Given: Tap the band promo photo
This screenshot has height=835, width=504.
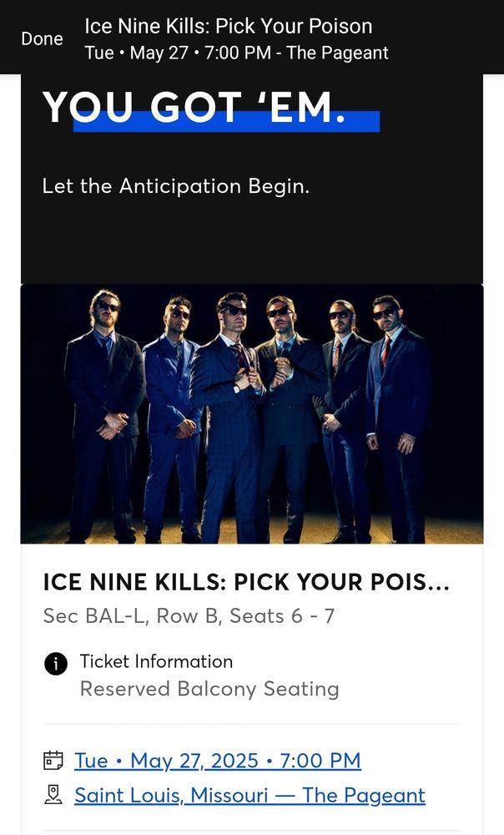Looking at the screenshot, I should click(x=252, y=413).
